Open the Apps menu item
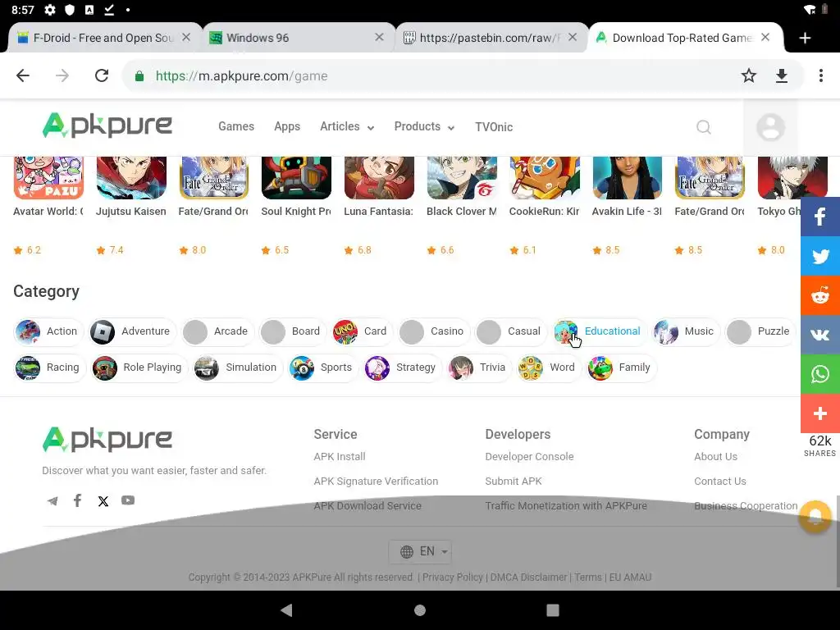840x630 pixels. (x=287, y=127)
